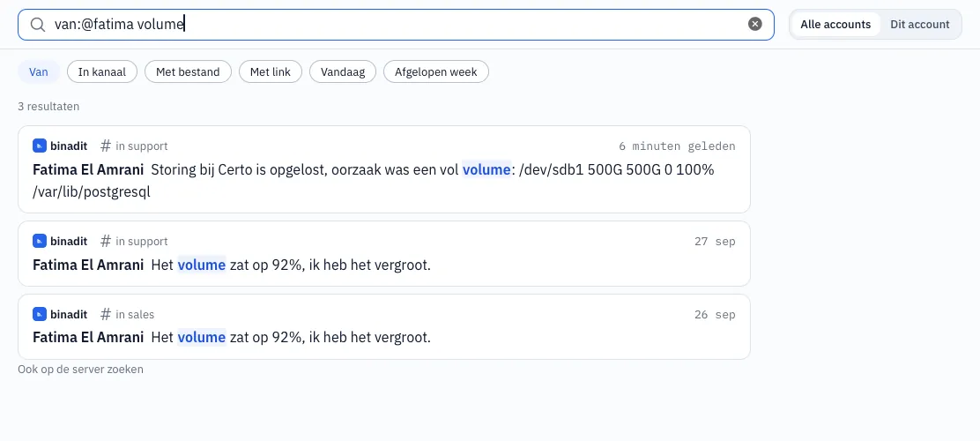980x441 pixels.
Task: Click the '6 minuten geleden' timestamp
Action: [677, 146]
